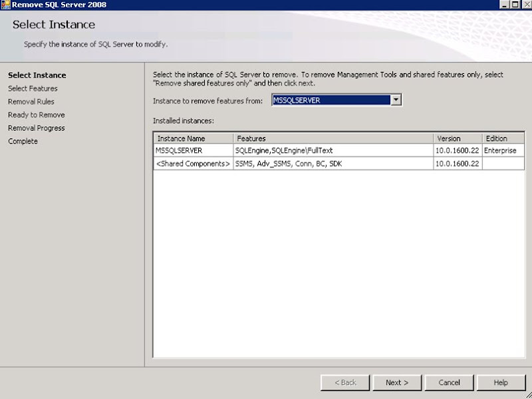Minimize the Remove SQL Server 2008 window
Screen dimensions: 532x399
click(505, 5)
